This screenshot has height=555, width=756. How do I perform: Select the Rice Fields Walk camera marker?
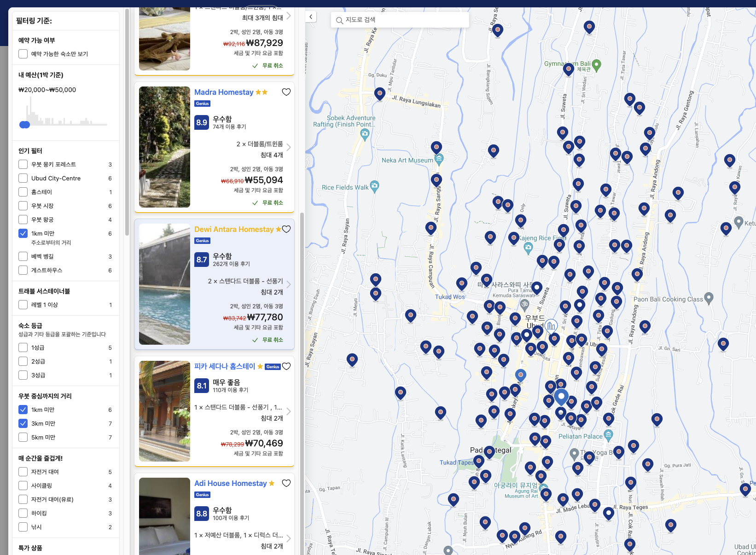coord(374,186)
